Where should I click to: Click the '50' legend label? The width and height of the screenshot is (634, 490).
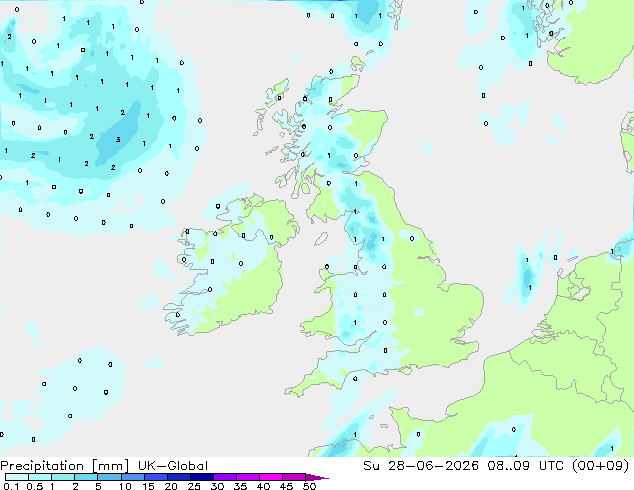[x=309, y=486]
